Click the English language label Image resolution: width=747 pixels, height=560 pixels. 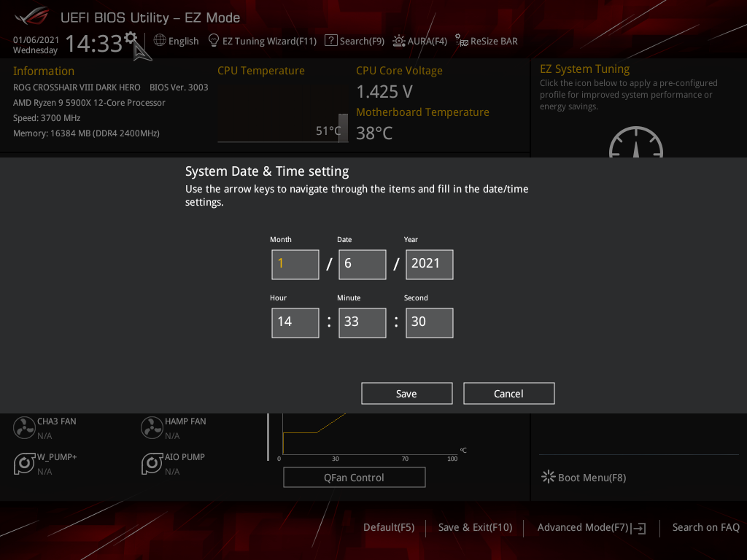(183, 42)
